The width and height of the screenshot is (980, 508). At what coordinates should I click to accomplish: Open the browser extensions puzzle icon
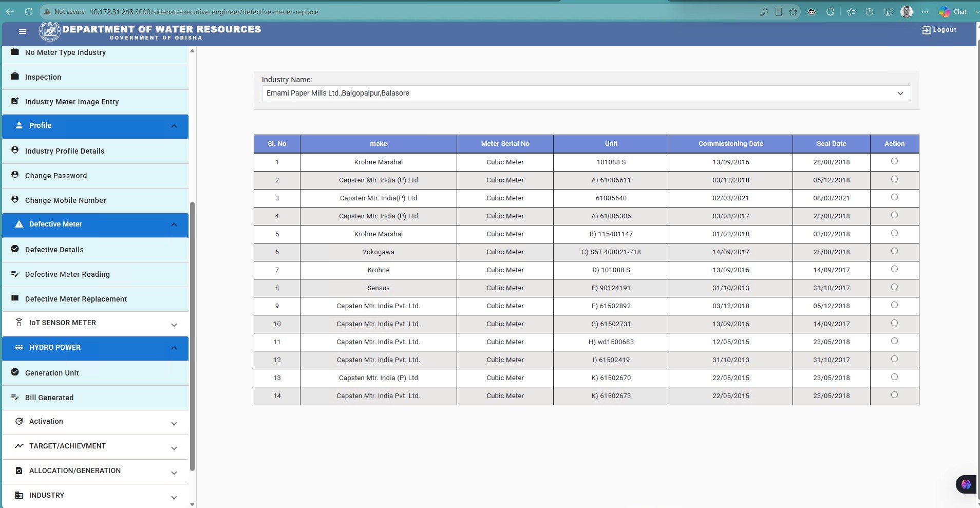[830, 12]
